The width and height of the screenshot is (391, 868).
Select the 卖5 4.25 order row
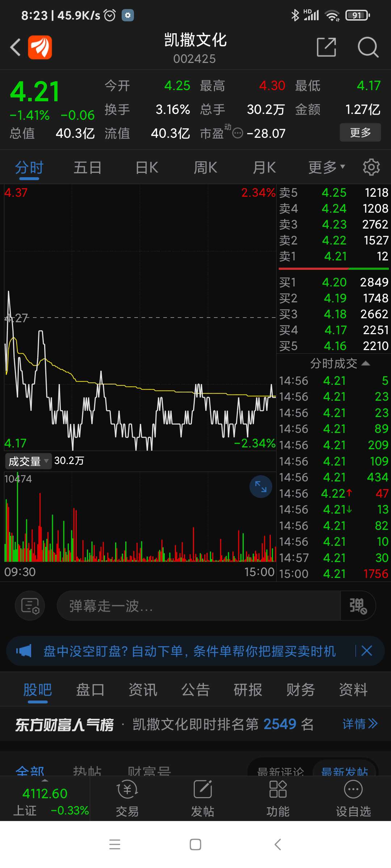333,192
